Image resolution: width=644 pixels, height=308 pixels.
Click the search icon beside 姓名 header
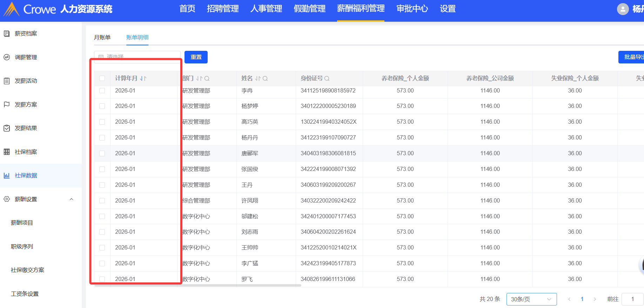(265, 78)
